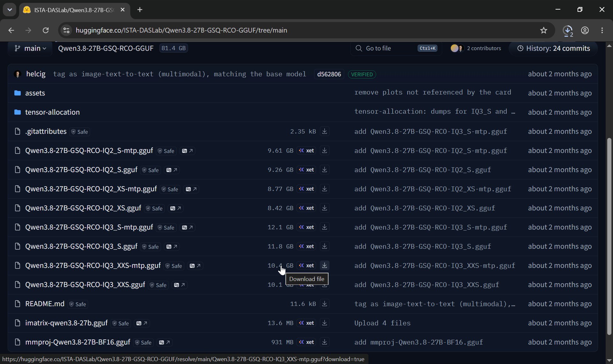Download the IQ3_S.gguf file
The image size is (613, 364).
point(324,246)
